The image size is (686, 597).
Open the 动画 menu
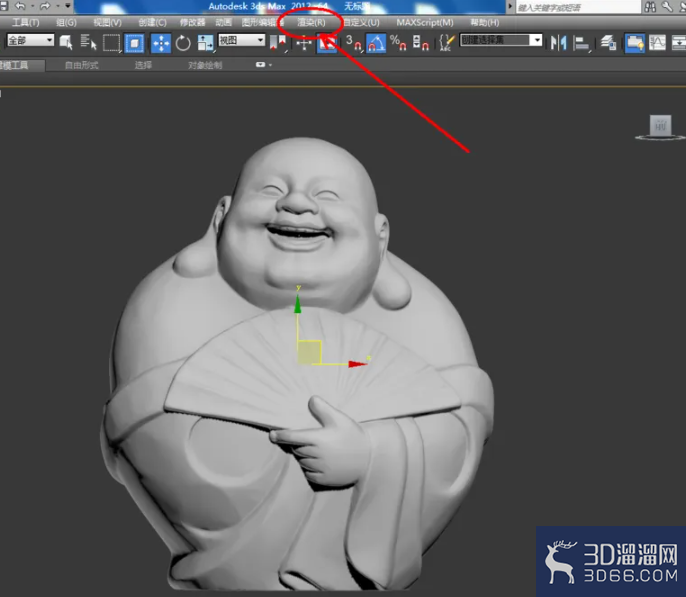pos(224,22)
